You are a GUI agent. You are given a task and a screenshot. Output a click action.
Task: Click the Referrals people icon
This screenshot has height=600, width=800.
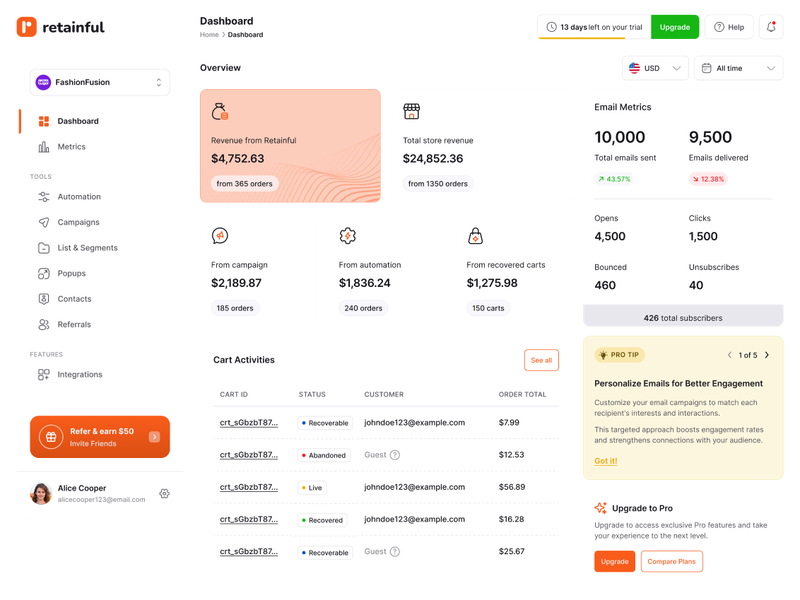point(43,324)
